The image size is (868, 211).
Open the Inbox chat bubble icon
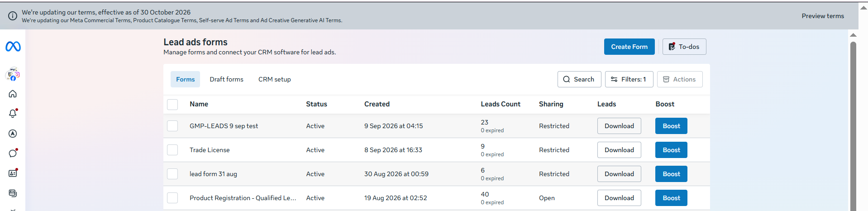13,153
